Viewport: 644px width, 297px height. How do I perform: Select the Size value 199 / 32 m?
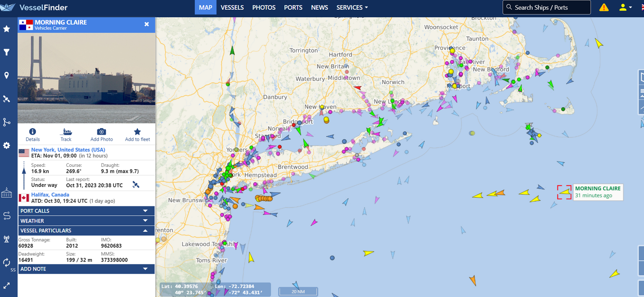(79, 260)
